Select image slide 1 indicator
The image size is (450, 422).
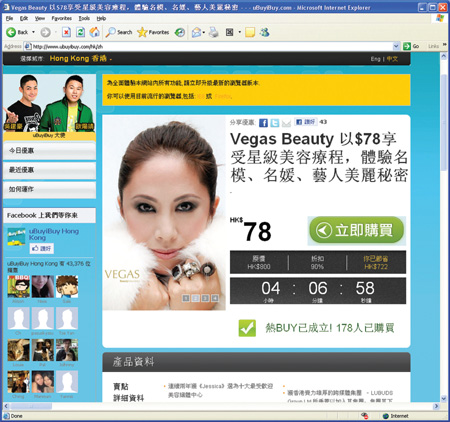[x=186, y=298]
